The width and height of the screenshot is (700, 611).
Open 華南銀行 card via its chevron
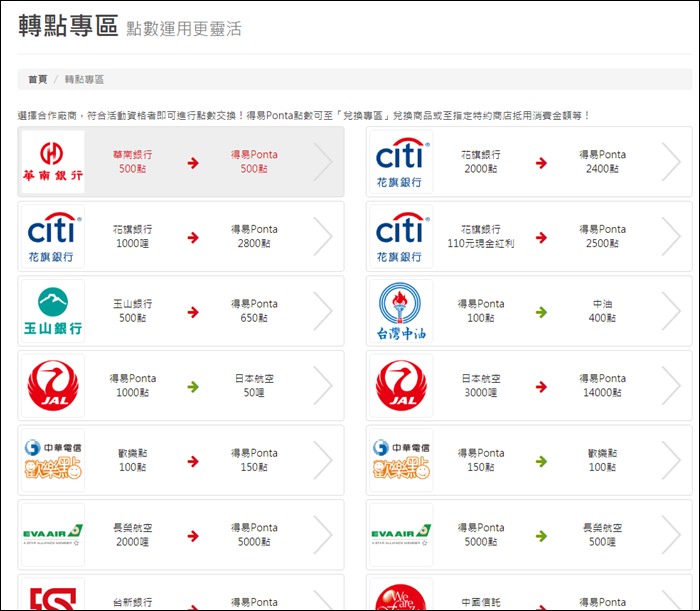click(323, 162)
